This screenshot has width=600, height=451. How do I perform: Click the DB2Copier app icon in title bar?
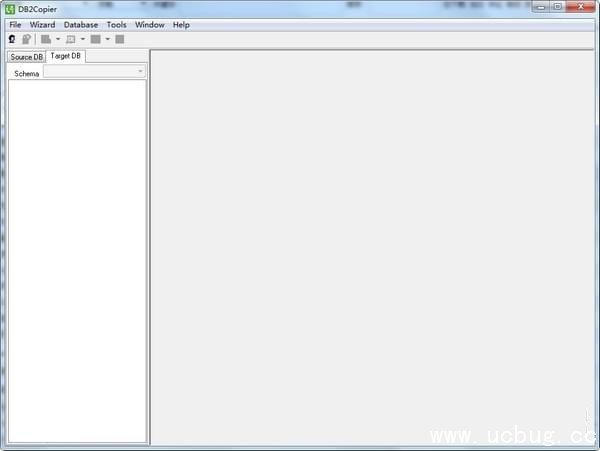(x=9, y=8)
